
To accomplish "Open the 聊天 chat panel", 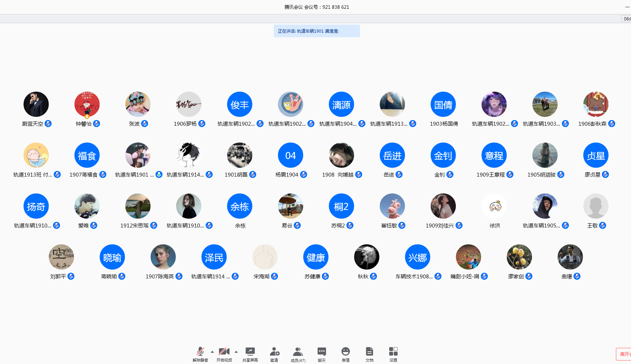I will [321, 354].
